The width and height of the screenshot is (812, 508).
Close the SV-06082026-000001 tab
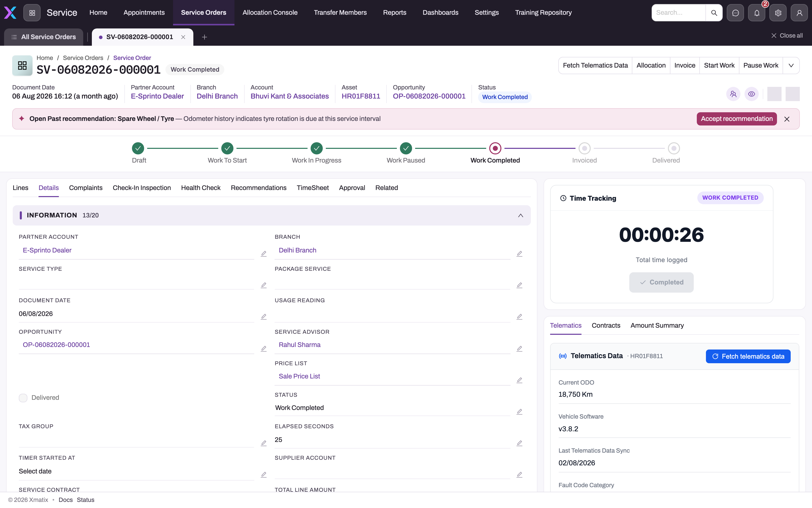point(183,37)
